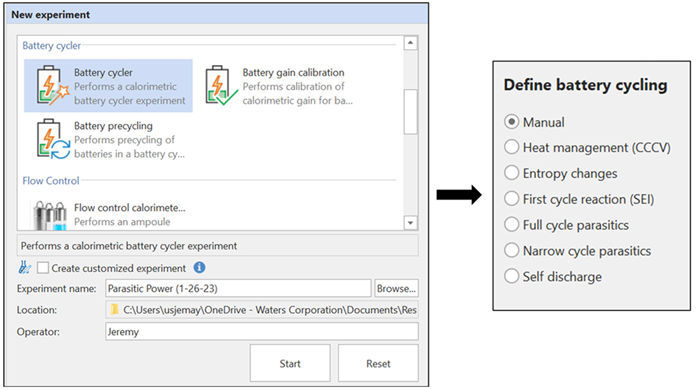Enable Create customized experiment checkbox

coord(43,268)
